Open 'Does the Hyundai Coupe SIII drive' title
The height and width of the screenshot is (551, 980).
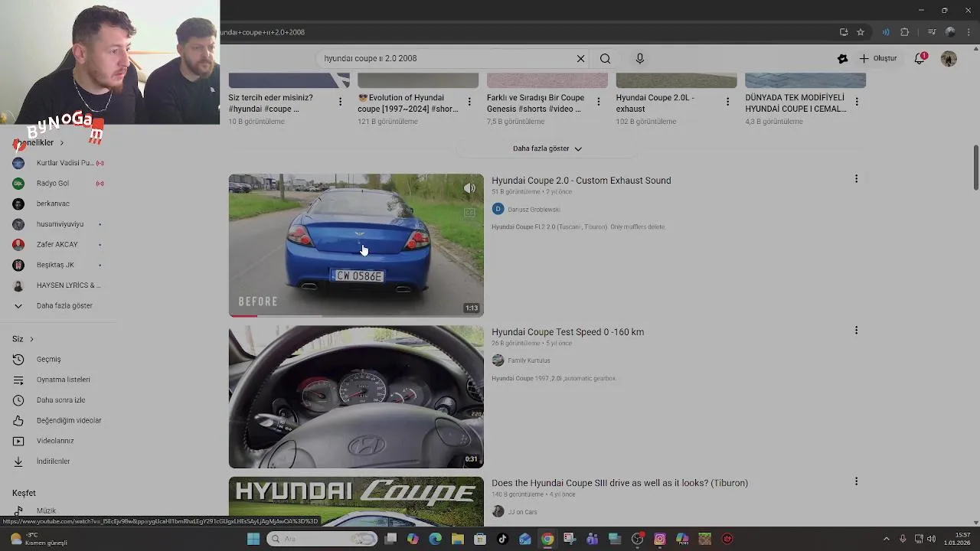click(x=619, y=483)
